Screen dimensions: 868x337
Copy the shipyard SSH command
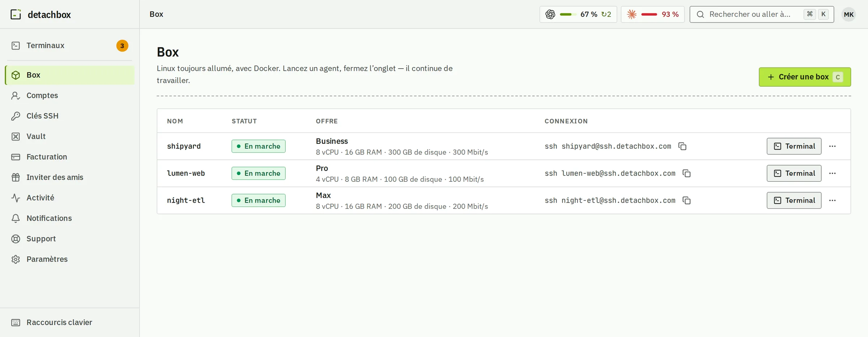(x=682, y=146)
